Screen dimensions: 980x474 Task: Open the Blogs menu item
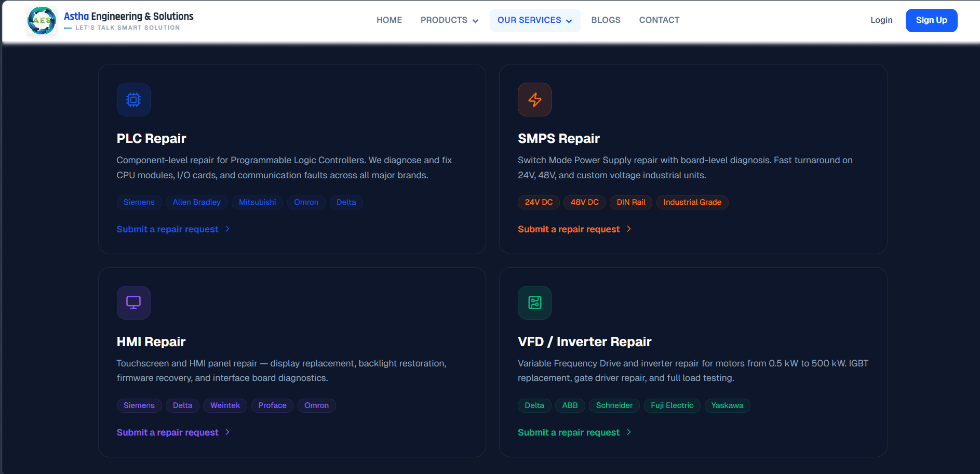point(606,20)
